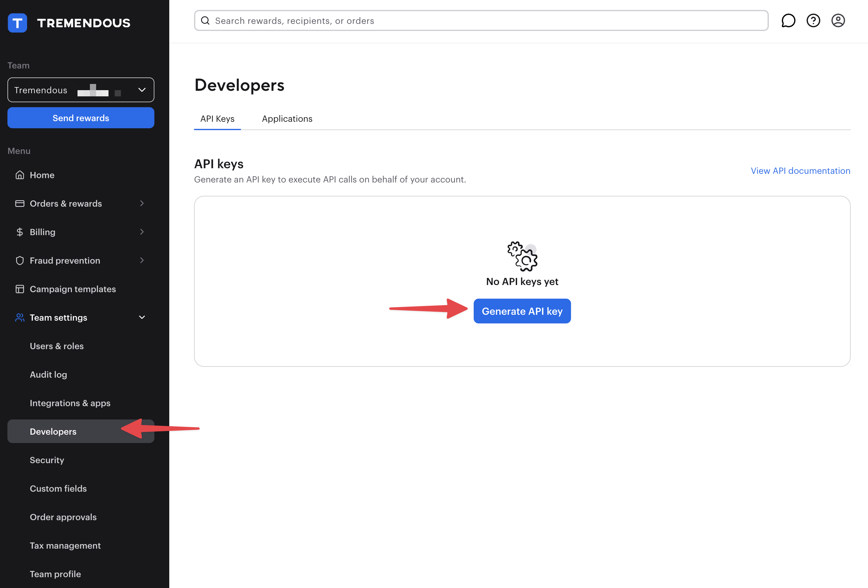This screenshot has height=588, width=868.
Task: Click the help question mark icon
Action: tap(813, 20)
